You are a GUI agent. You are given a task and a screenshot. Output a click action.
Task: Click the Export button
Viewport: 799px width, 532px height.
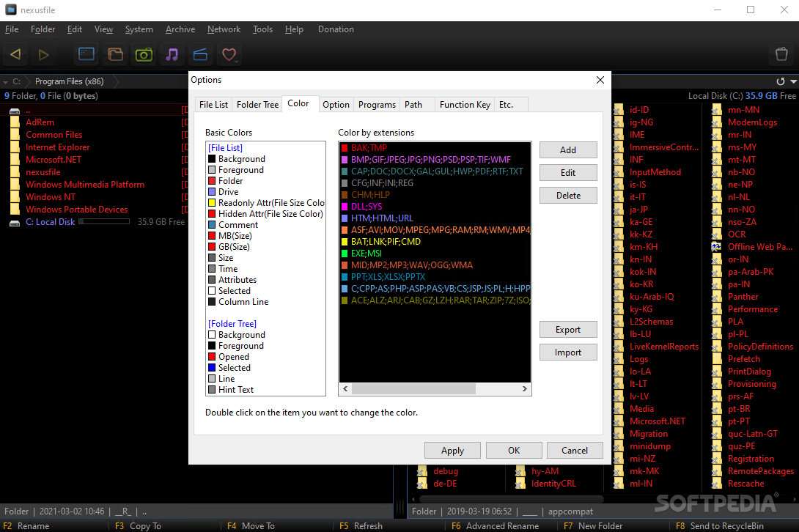pyautogui.click(x=568, y=330)
